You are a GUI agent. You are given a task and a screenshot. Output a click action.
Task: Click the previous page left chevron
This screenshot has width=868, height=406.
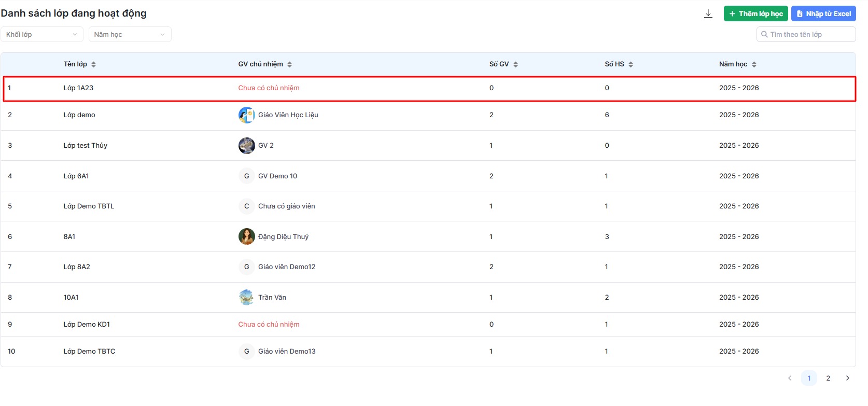790,378
